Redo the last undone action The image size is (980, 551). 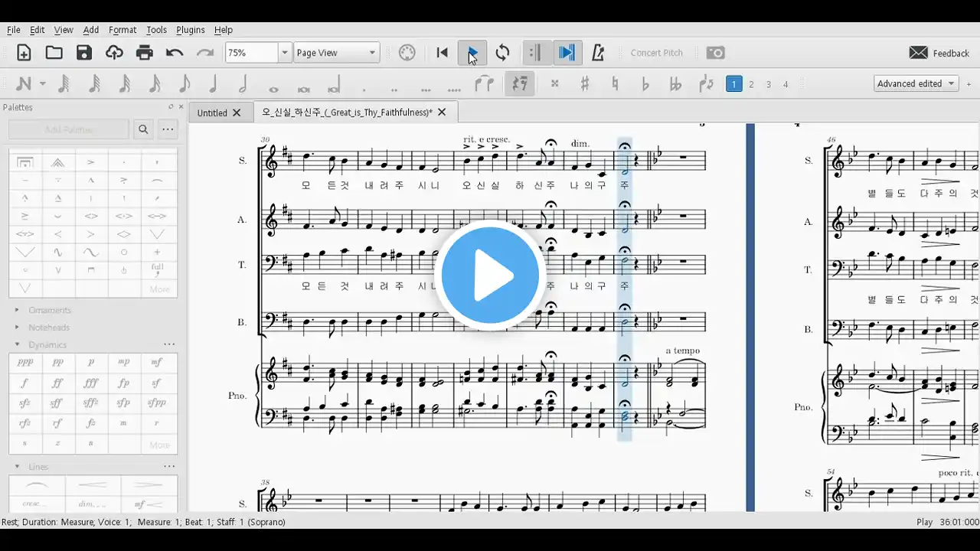(x=205, y=53)
